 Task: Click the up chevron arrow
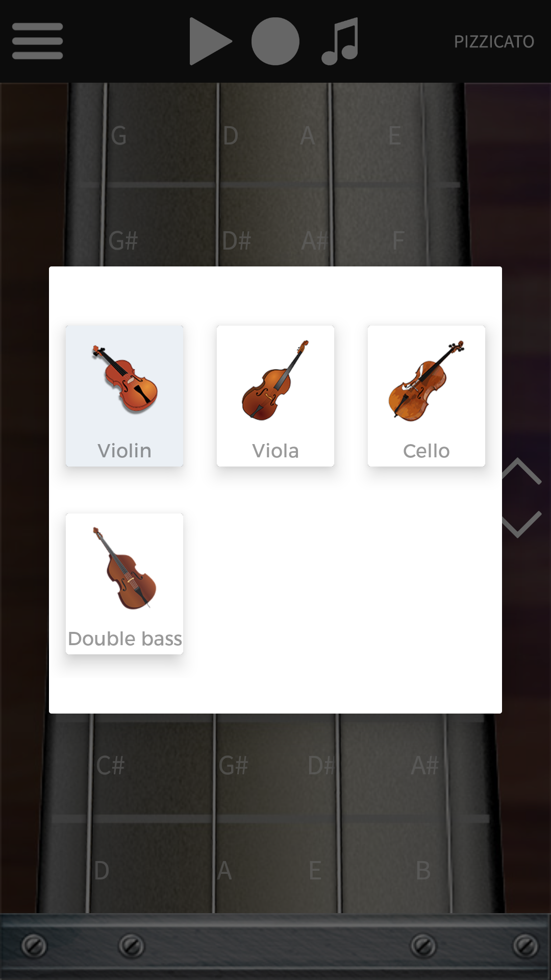pos(520,471)
